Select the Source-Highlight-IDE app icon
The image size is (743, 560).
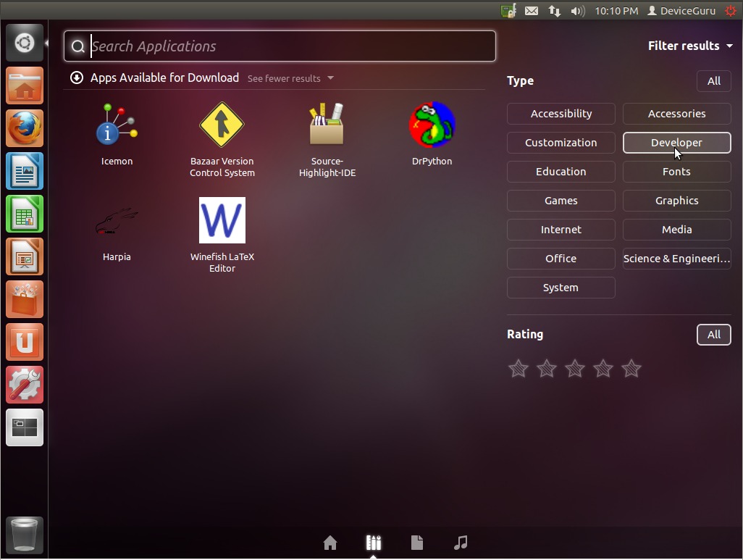[x=327, y=124]
